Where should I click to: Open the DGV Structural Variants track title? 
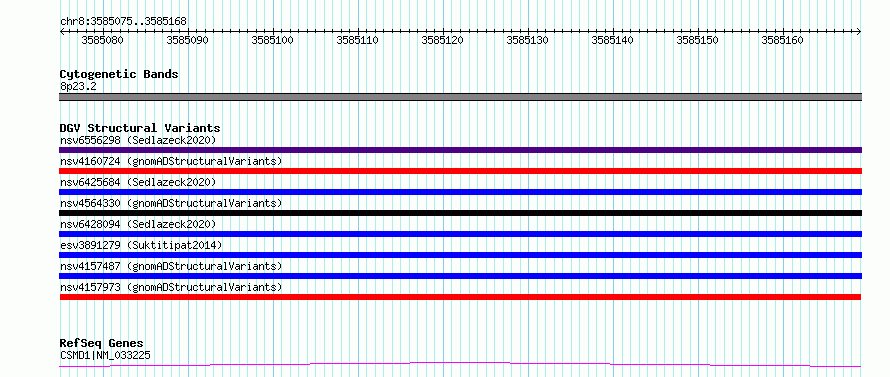pos(140,128)
